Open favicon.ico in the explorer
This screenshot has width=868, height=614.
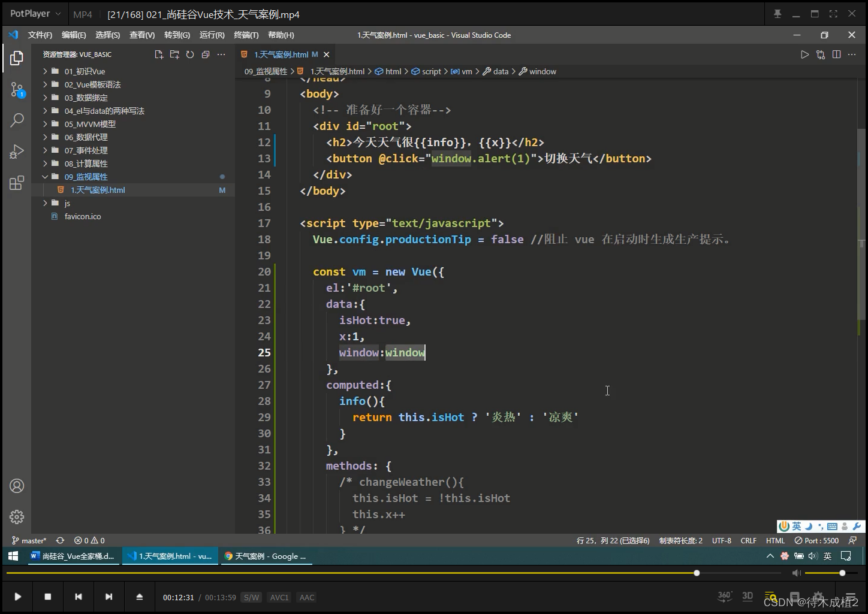point(83,216)
